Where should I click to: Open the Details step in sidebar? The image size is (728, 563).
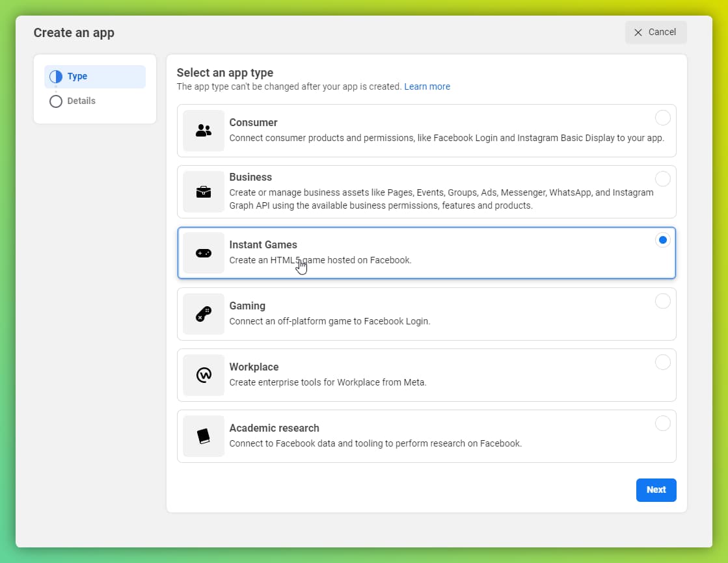point(81,101)
